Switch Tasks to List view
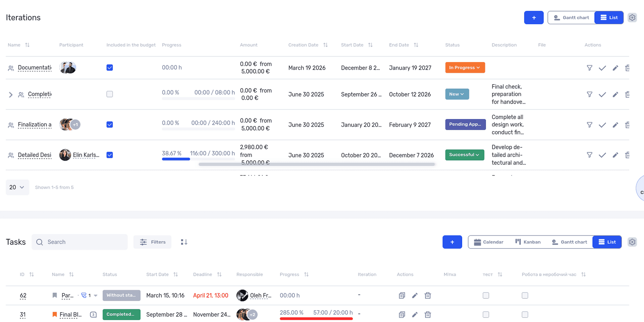 pos(607,242)
